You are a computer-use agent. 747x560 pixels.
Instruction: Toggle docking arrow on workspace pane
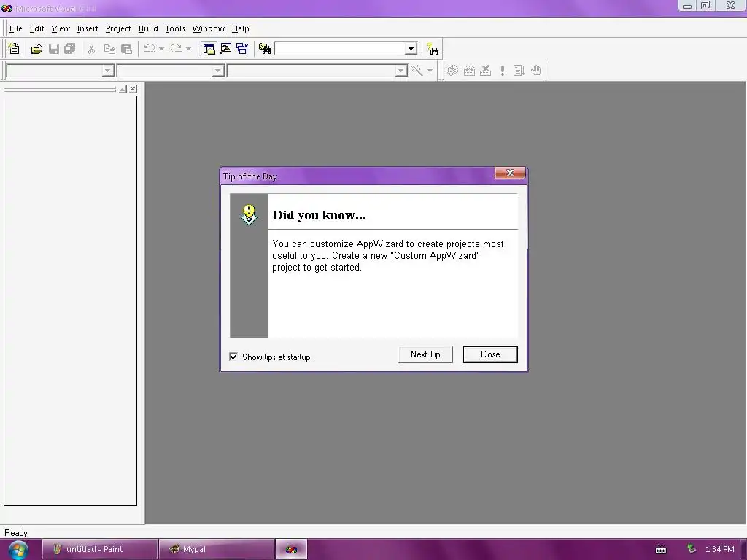(123, 89)
